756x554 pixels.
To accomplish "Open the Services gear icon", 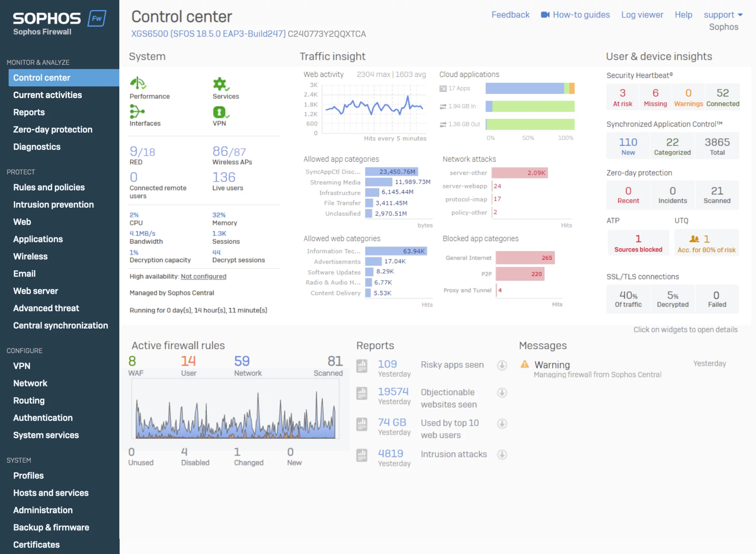I will (221, 84).
